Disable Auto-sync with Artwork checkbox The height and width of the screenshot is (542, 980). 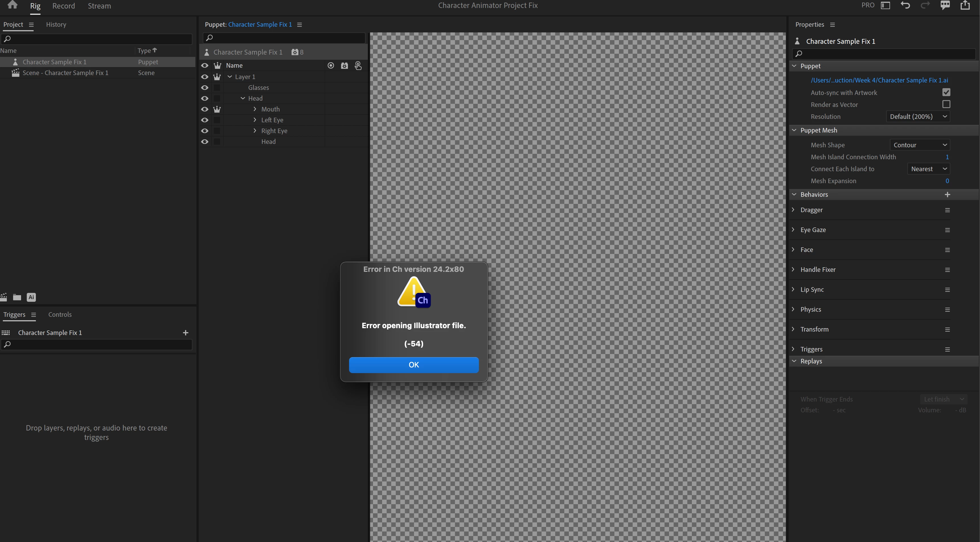946,92
